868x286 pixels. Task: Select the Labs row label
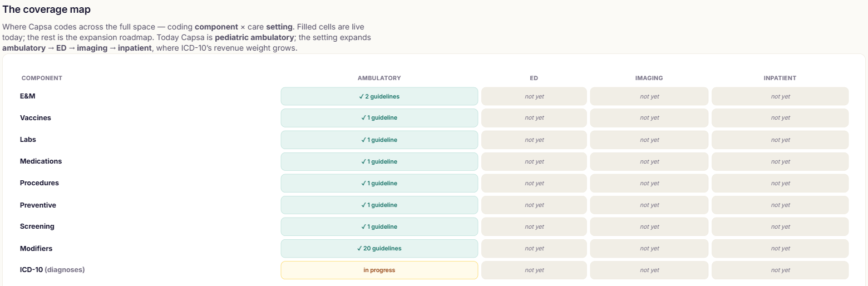tap(28, 140)
